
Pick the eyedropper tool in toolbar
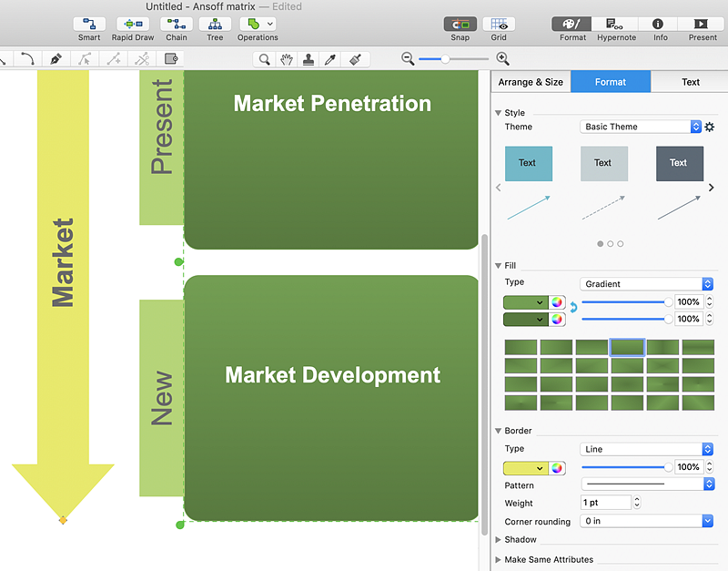click(x=332, y=59)
